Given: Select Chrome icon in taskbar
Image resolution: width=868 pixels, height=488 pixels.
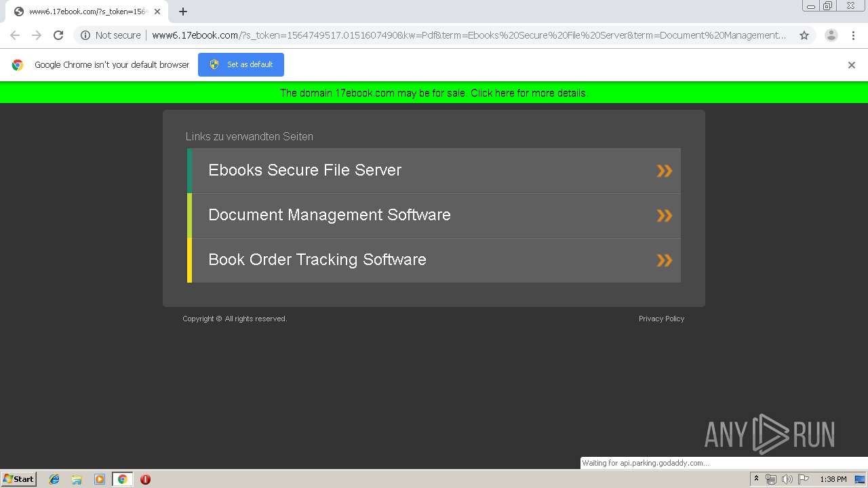Looking at the screenshot, I should (122, 479).
